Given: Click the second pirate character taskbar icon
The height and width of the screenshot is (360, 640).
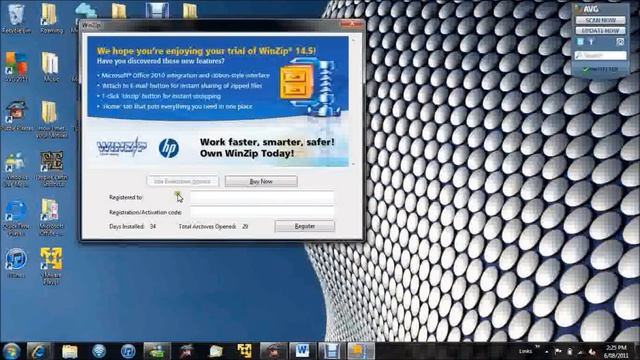Looking at the screenshot, I should tap(273, 351).
